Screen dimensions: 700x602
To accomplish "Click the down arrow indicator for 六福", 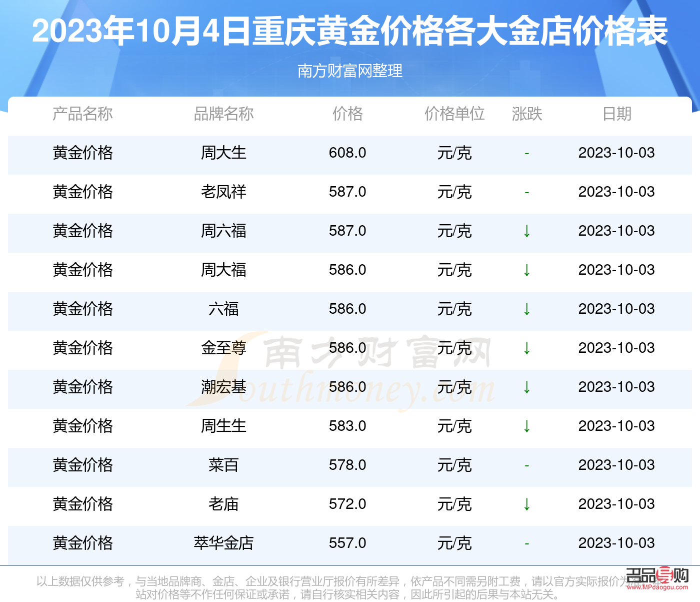I will 527,309.
